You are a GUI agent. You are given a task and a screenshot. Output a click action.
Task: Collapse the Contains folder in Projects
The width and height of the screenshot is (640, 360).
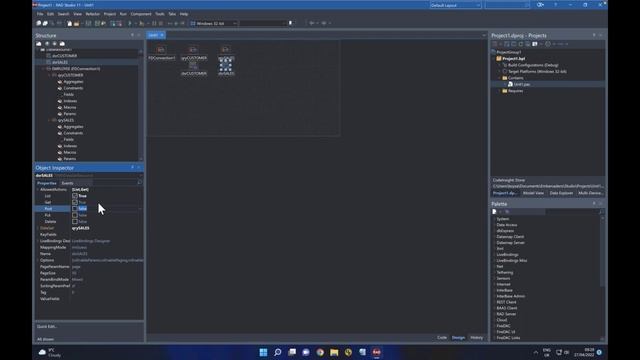click(x=499, y=78)
